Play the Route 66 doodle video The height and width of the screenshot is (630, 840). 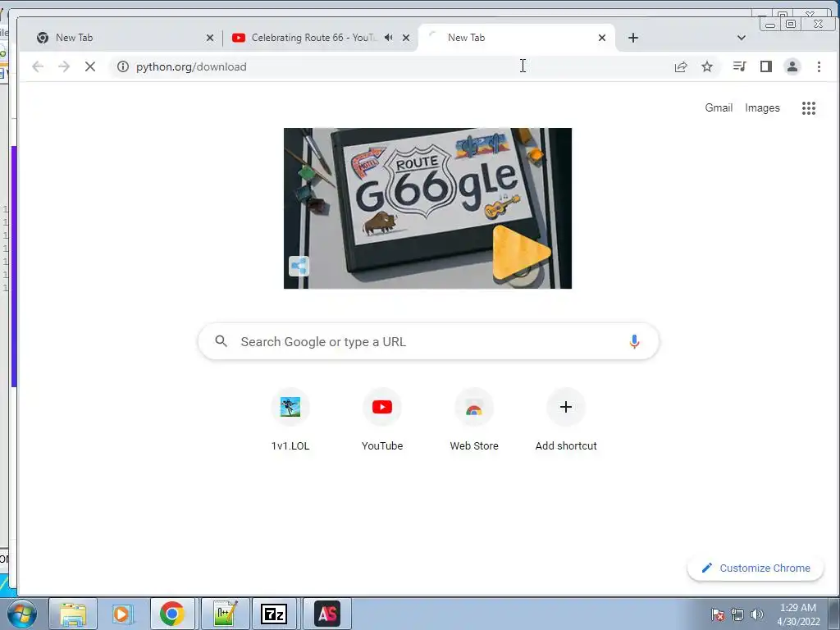point(520,253)
